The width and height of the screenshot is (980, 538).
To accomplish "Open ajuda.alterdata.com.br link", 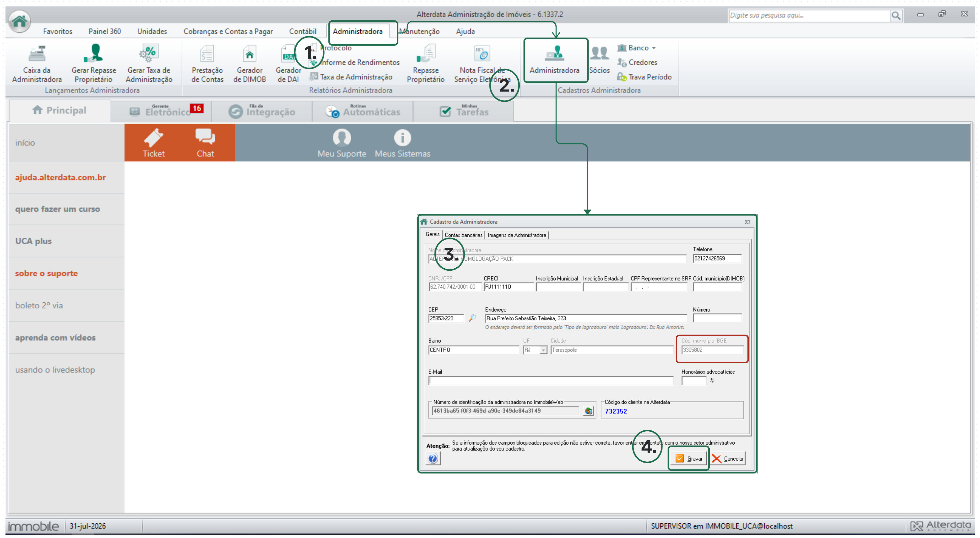I will click(61, 178).
